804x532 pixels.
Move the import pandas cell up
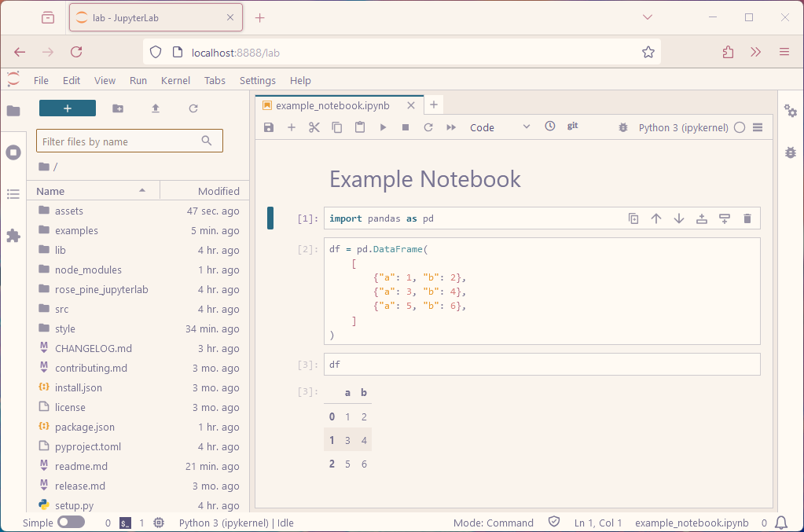[x=655, y=218]
